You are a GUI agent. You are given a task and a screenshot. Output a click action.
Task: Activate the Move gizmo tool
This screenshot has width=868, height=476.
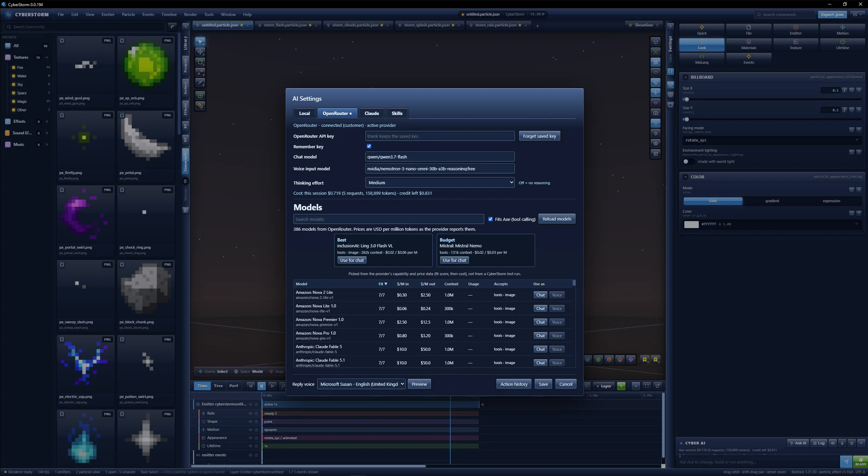click(x=200, y=52)
